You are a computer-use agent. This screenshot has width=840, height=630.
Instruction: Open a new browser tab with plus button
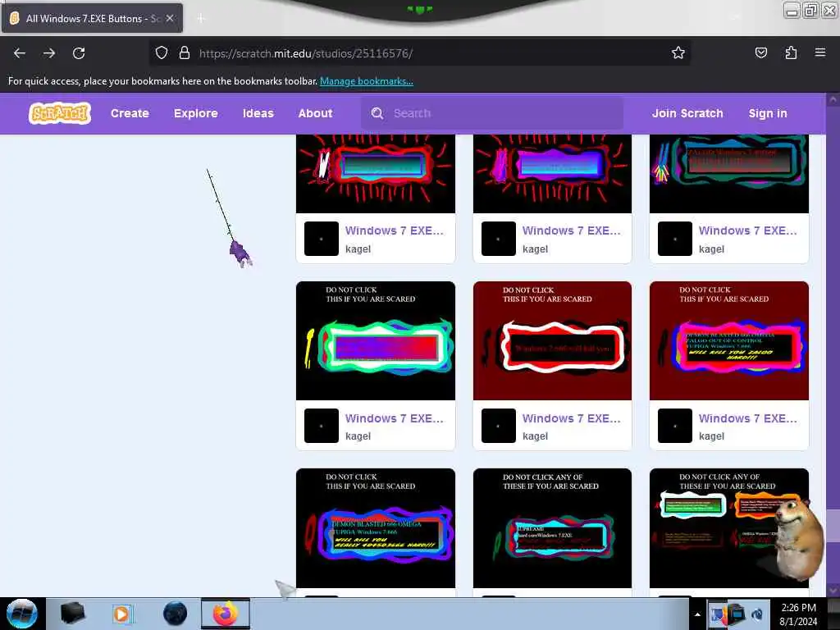coord(201,18)
